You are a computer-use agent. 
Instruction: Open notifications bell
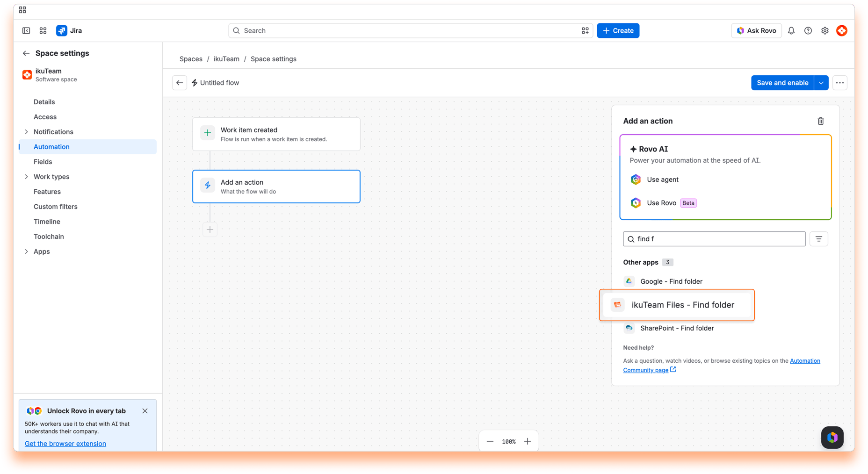click(791, 31)
